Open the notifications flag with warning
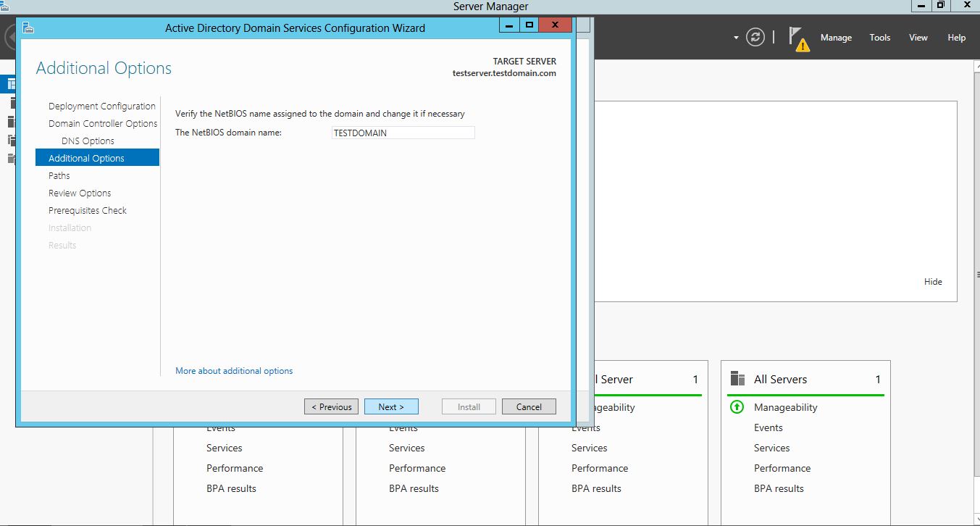The image size is (980, 526). pos(798,39)
